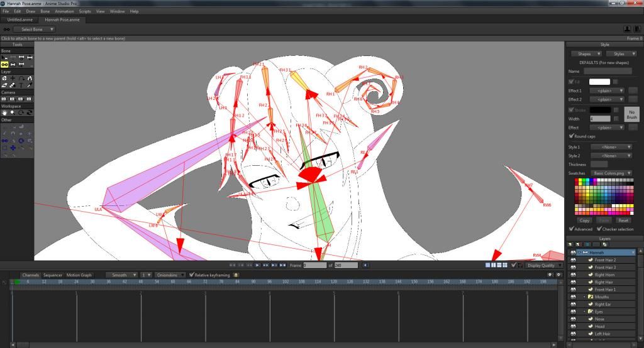The height and width of the screenshot is (348, 644).
Task: Select the Select Bone arrow tool
Action: point(4,57)
